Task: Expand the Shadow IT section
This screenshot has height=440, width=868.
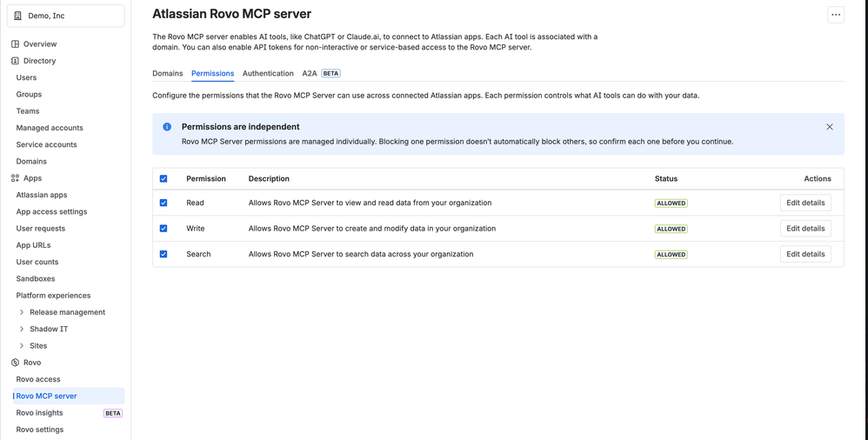Action: (22, 329)
